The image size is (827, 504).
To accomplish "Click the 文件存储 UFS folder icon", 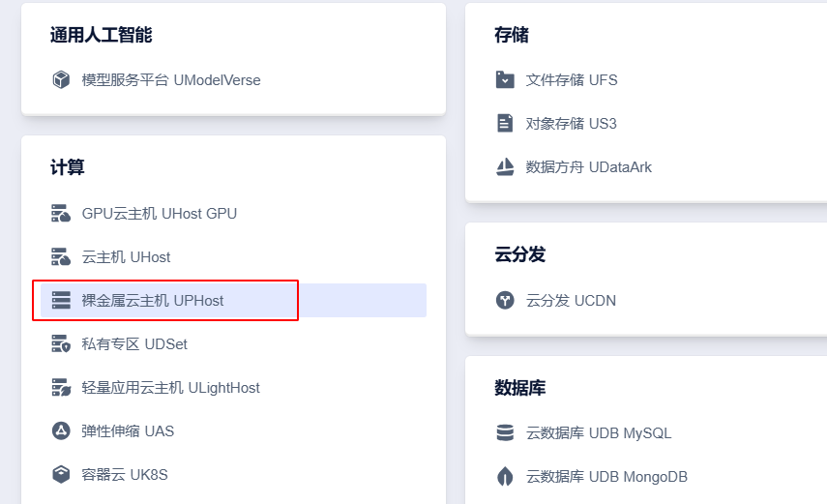I will [x=505, y=79].
